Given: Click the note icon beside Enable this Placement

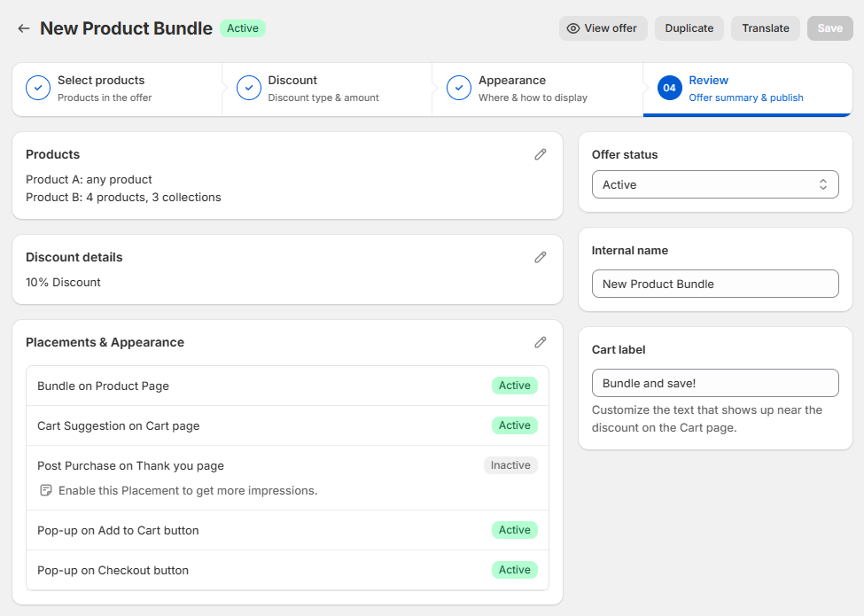Looking at the screenshot, I should [x=46, y=490].
